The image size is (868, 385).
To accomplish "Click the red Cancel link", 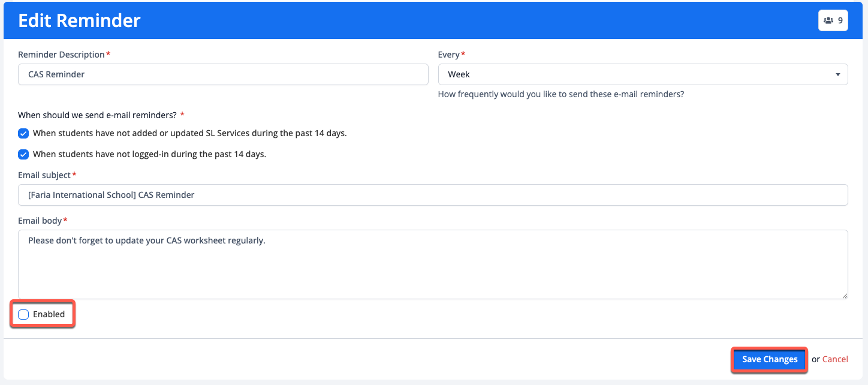I will (x=834, y=360).
